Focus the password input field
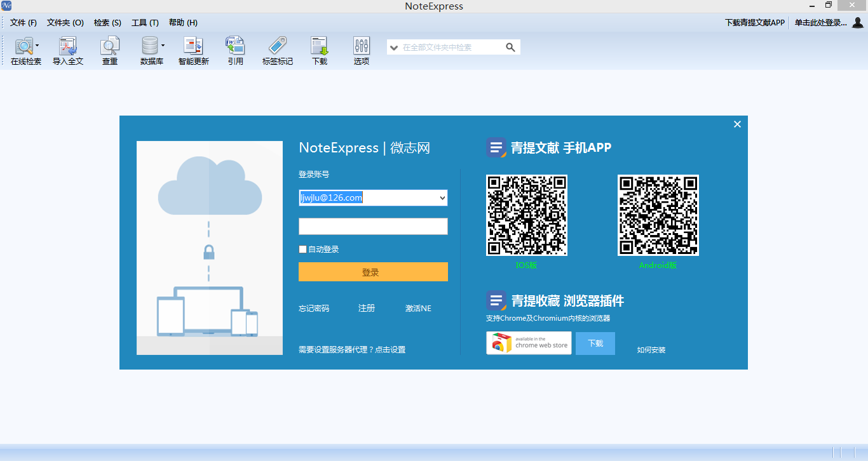This screenshot has width=868, height=461. point(373,227)
